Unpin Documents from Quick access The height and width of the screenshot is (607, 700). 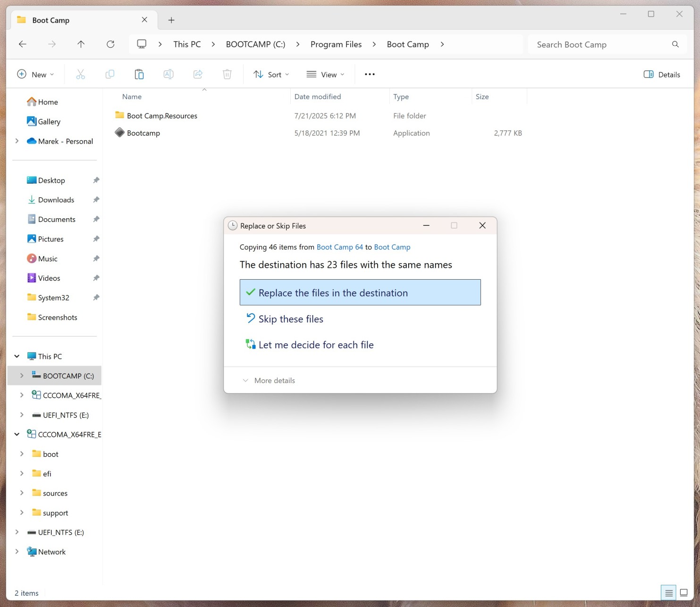point(96,219)
